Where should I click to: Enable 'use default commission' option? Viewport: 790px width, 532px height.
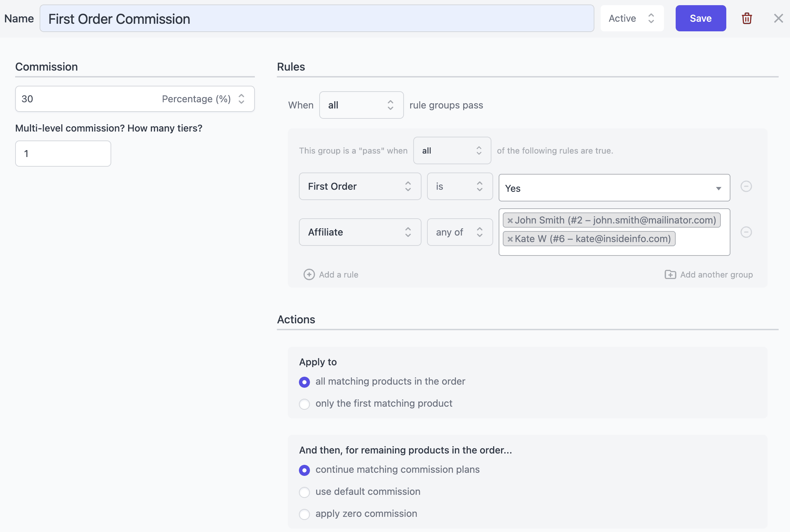coord(304,491)
